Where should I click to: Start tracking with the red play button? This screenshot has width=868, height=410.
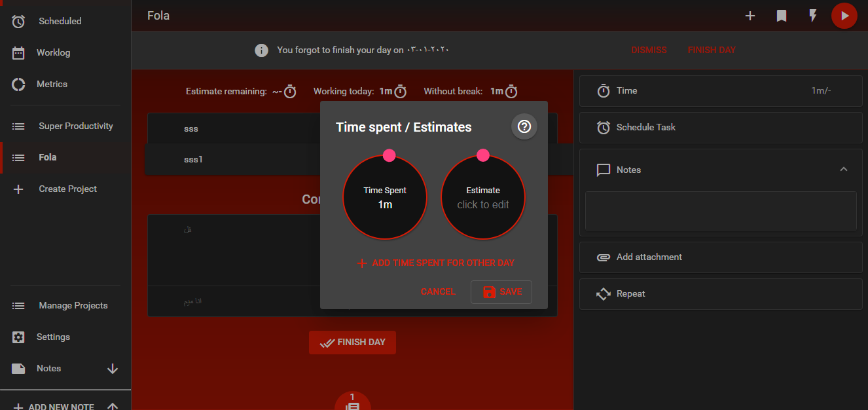(x=844, y=16)
